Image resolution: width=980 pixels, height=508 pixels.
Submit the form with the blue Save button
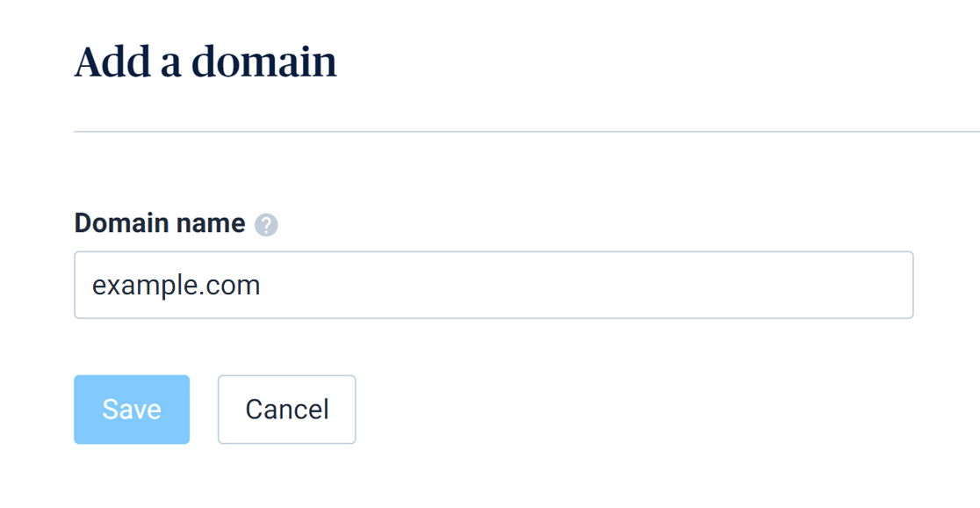[132, 410]
